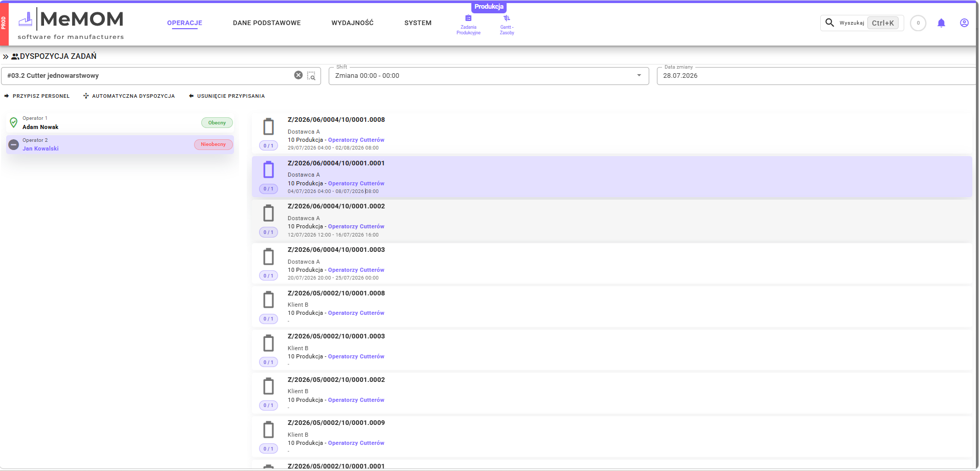Viewport: 980px width, 471px height.
Task: Select task Z/2026/06/0004/10/0001.0001 title
Action: [x=336, y=163]
